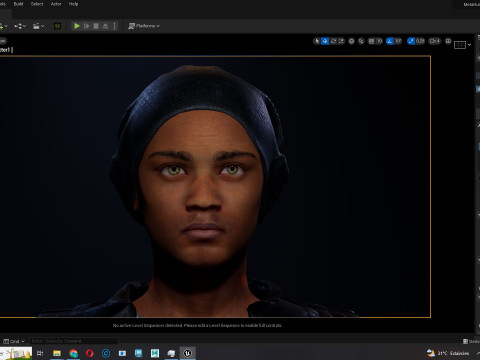Open the Add content dropdown at toolbar left
480x360 pixels.
3,26
